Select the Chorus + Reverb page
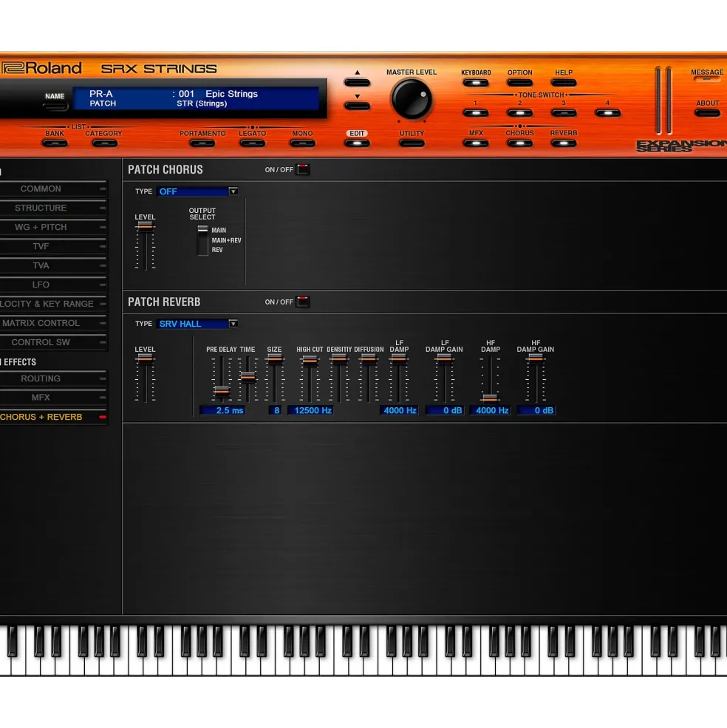 [53, 417]
